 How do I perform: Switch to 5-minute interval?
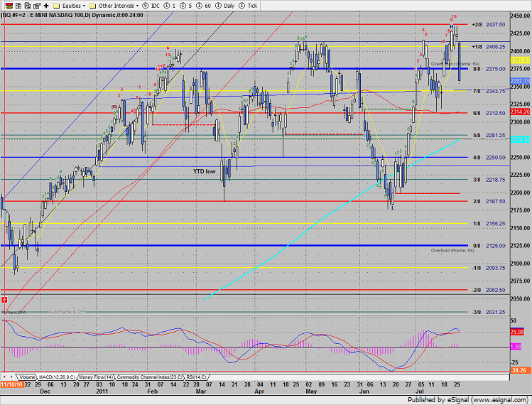pos(185,6)
